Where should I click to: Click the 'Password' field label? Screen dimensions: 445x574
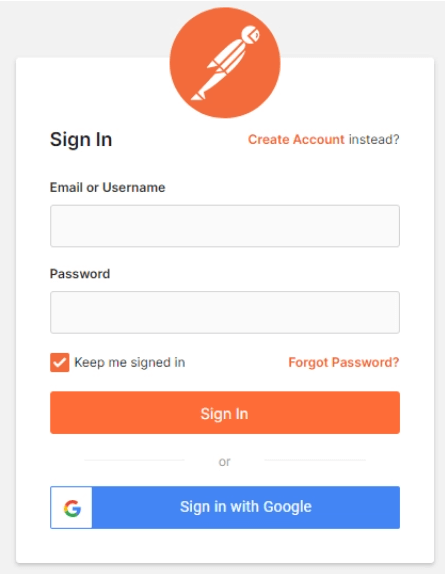80,274
